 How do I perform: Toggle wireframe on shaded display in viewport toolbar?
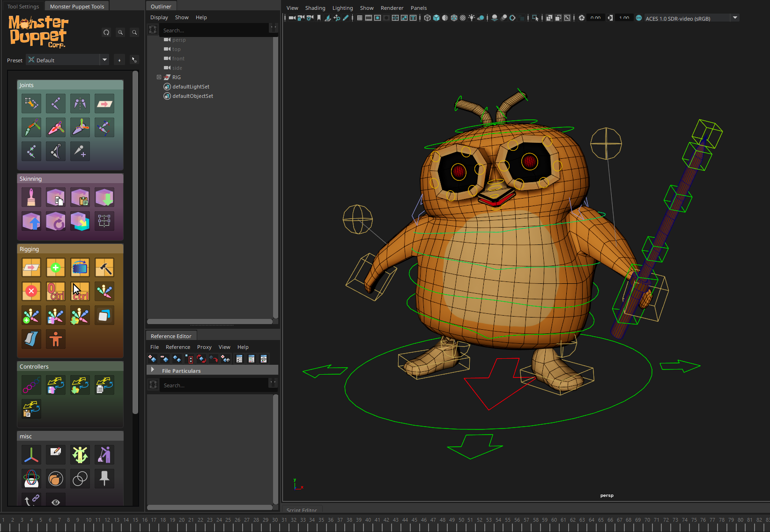(454, 18)
